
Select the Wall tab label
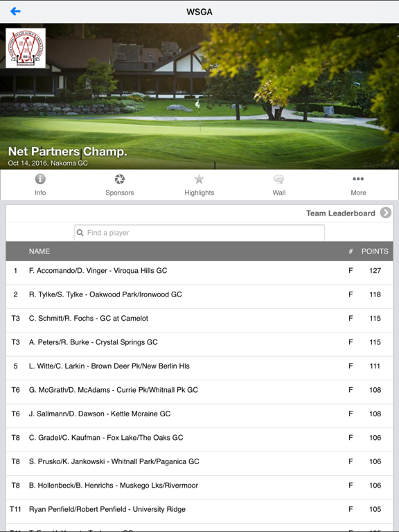point(279,193)
